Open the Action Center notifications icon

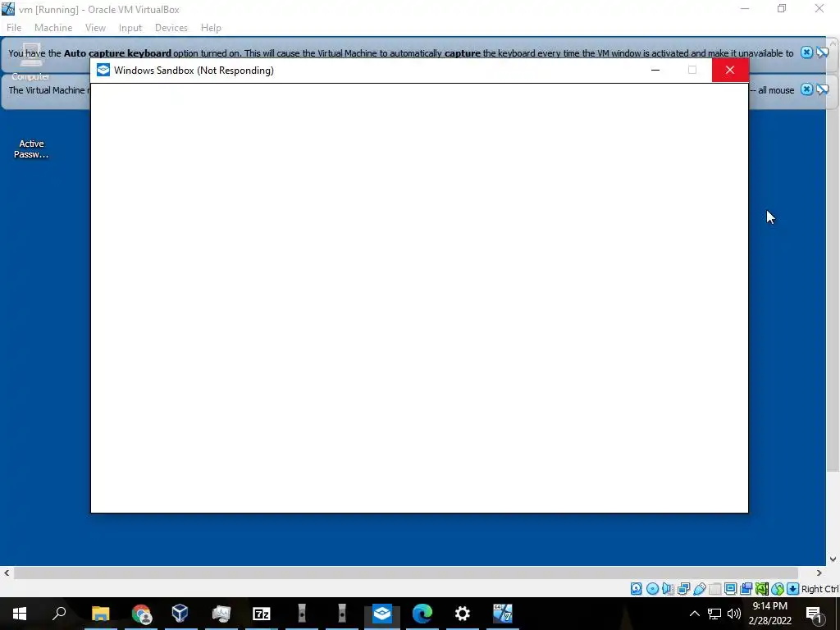coord(814,614)
